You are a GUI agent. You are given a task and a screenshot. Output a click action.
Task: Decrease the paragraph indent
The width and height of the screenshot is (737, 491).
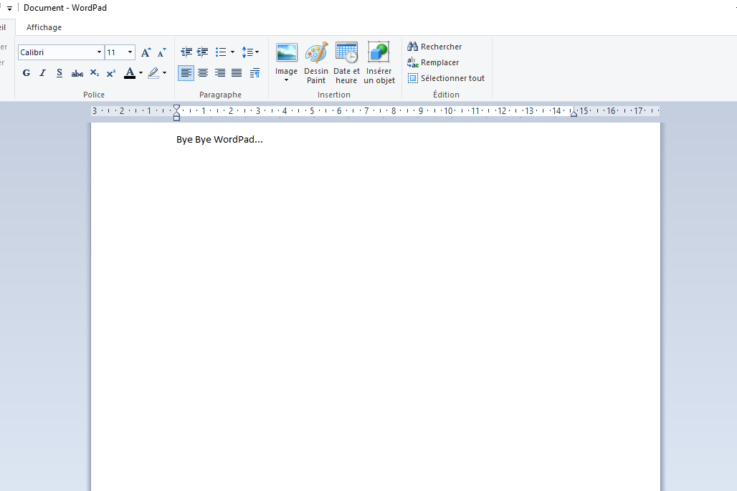[186, 52]
